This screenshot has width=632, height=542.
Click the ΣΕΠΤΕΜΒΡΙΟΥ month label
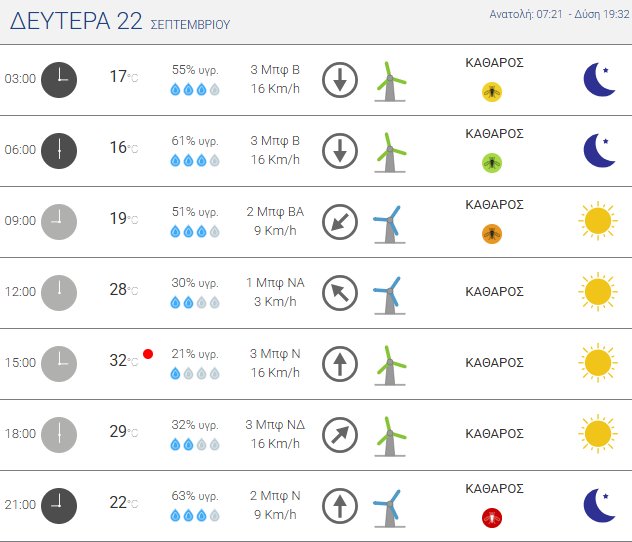[190, 23]
